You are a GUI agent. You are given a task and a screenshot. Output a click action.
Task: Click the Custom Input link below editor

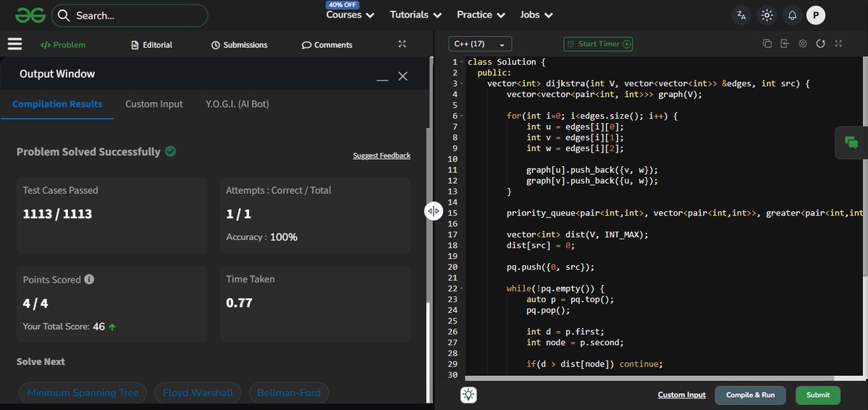click(681, 395)
